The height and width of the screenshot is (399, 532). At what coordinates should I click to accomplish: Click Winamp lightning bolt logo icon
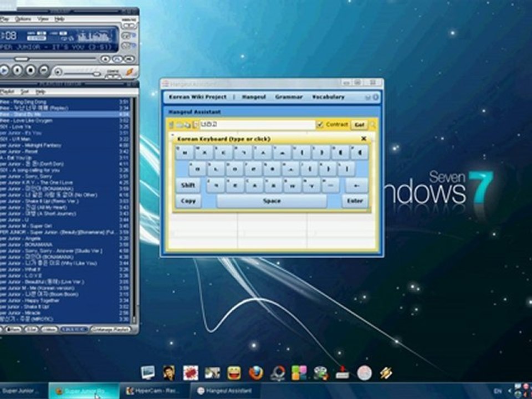(130, 71)
